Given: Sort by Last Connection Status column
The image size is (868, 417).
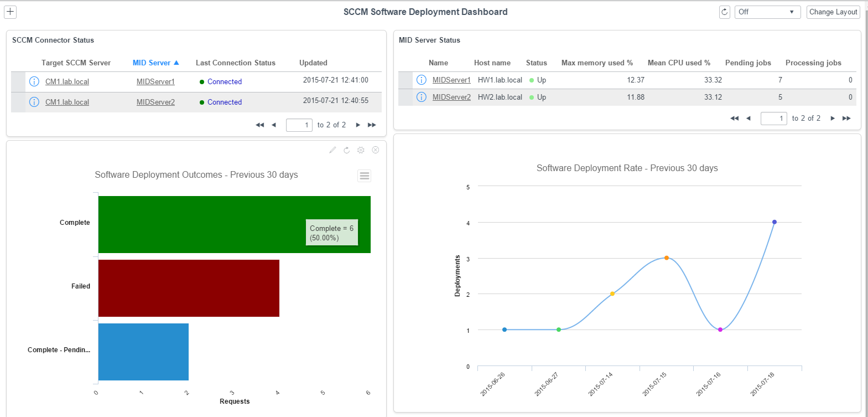Looking at the screenshot, I should [235, 63].
